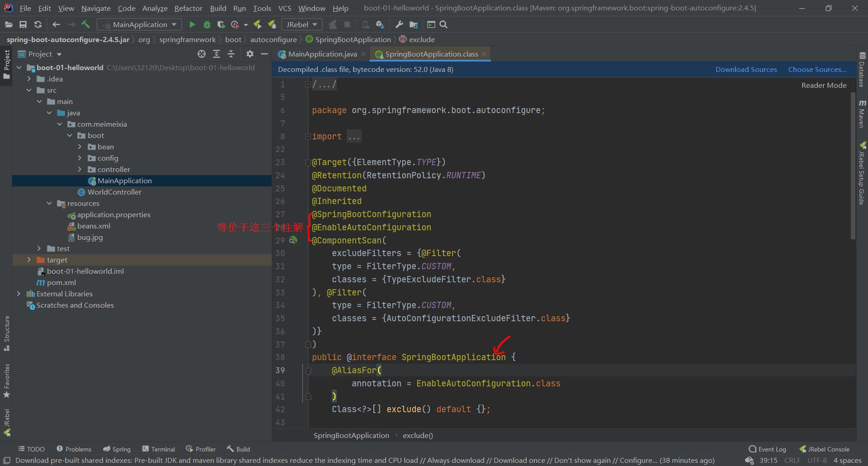The height and width of the screenshot is (466, 868).
Task: Click the UTF-8 encoding status indicator
Action: (817, 461)
